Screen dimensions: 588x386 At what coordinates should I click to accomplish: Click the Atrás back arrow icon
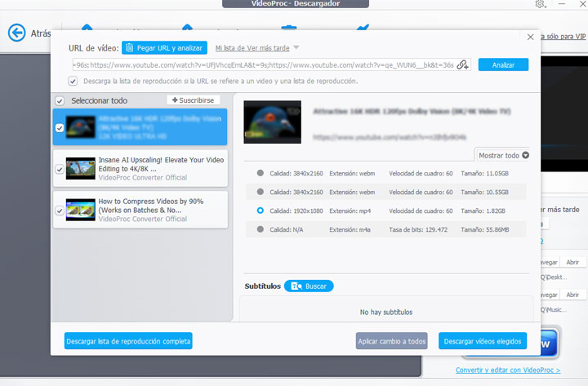pyautogui.click(x=17, y=33)
